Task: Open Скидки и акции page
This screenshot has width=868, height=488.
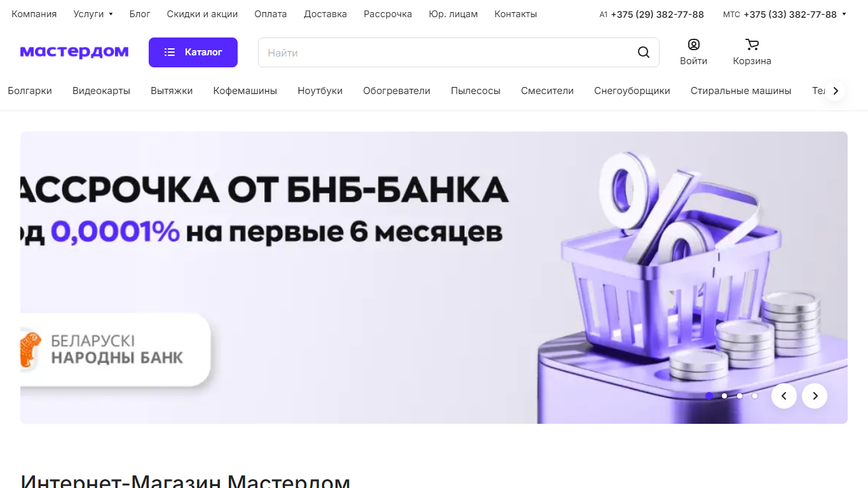Action: (x=202, y=14)
